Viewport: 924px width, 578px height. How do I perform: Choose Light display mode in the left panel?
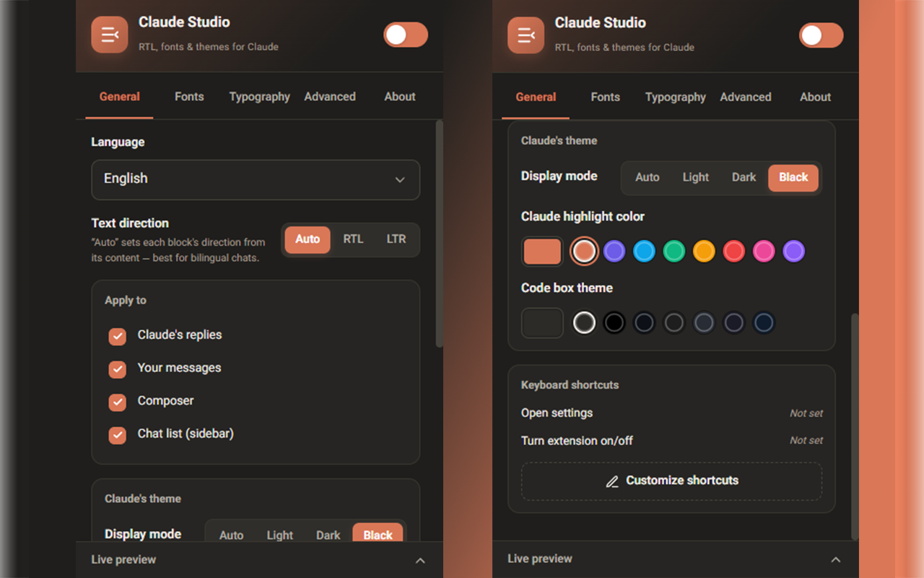(x=280, y=535)
